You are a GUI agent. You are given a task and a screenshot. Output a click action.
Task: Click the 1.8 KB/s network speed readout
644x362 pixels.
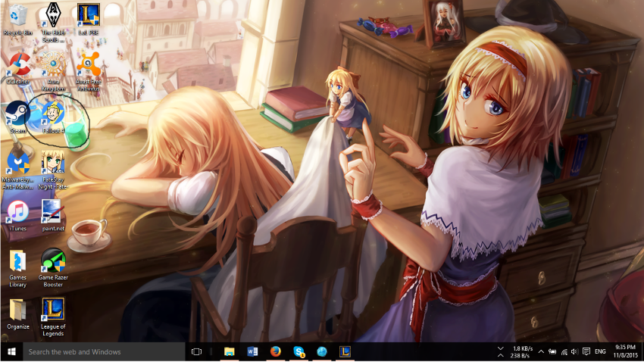click(523, 348)
